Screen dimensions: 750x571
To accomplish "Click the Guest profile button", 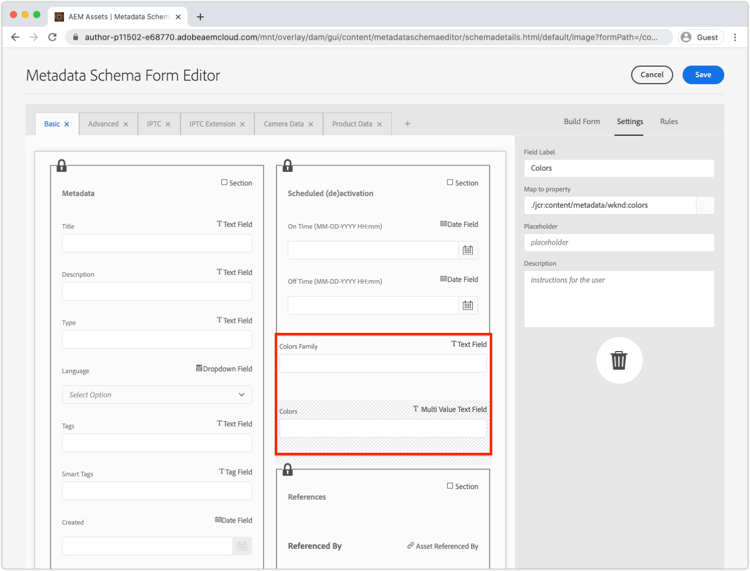I will tap(700, 37).
